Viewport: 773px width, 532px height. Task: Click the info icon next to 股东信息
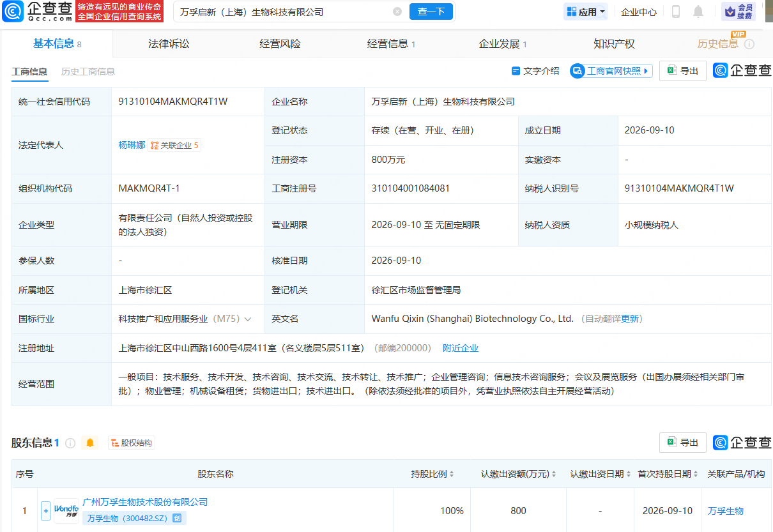click(70, 443)
